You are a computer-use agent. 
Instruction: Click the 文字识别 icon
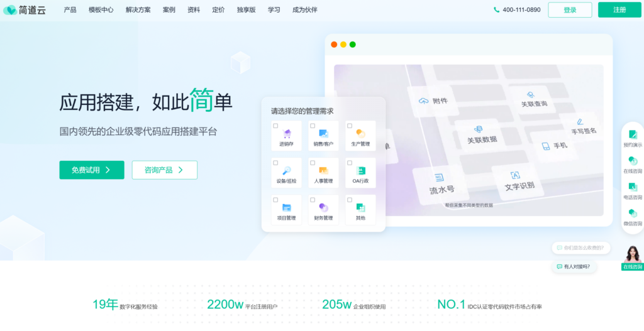(x=515, y=175)
